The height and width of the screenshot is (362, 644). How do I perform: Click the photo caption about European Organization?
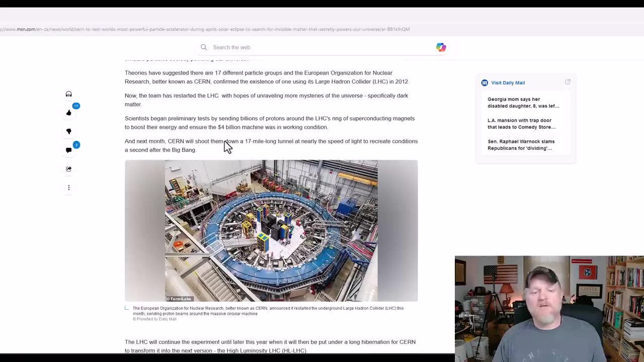coord(268,311)
